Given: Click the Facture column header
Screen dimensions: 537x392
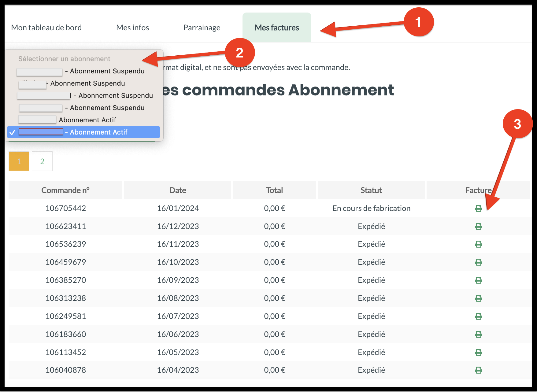Looking at the screenshot, I should (478, 190).
